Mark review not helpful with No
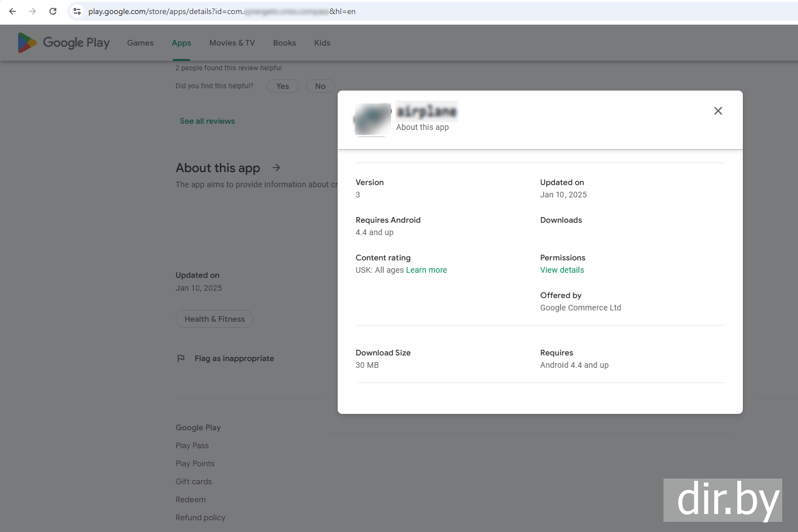 [320, 86]
